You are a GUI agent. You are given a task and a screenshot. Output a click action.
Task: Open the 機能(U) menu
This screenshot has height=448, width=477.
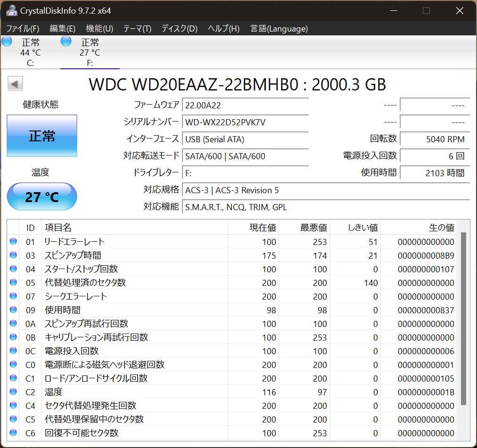point(99,29)
